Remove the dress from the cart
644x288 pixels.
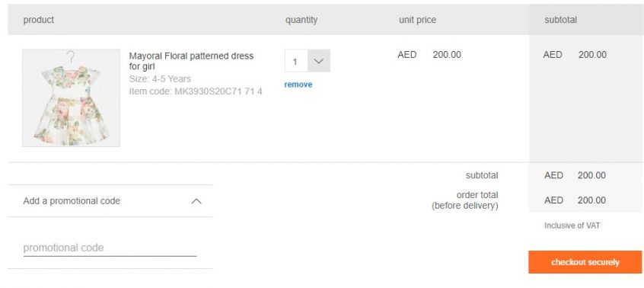(298, 85)
